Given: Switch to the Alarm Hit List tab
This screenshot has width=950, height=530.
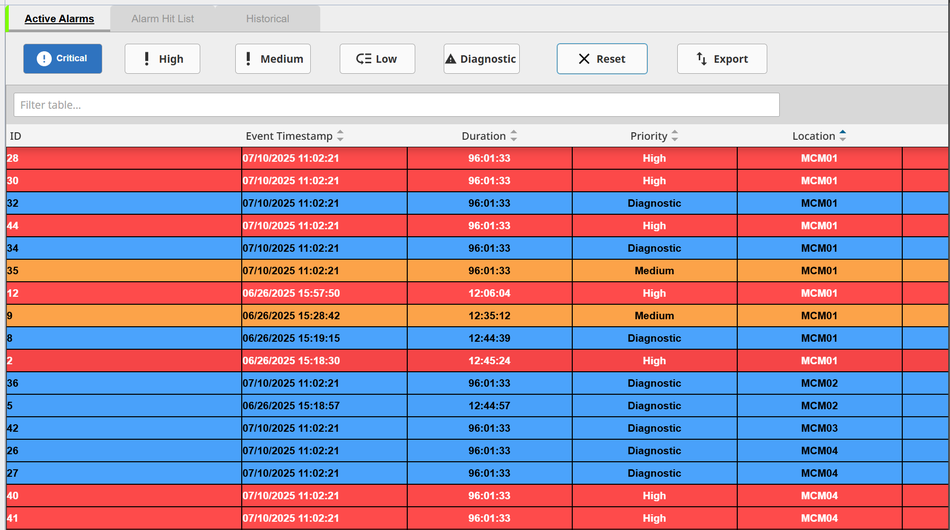Looking at the screenshot, I should [163, 19].
